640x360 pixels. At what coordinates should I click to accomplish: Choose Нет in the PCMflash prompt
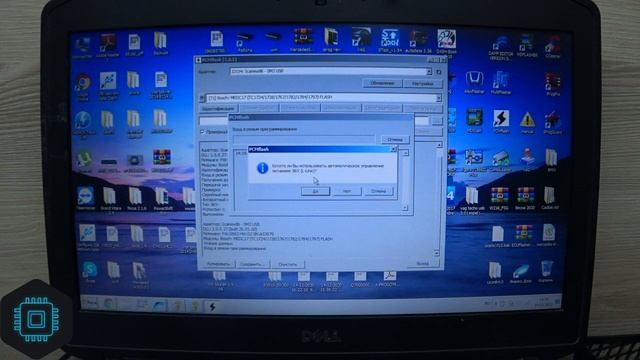pos(347,191)
